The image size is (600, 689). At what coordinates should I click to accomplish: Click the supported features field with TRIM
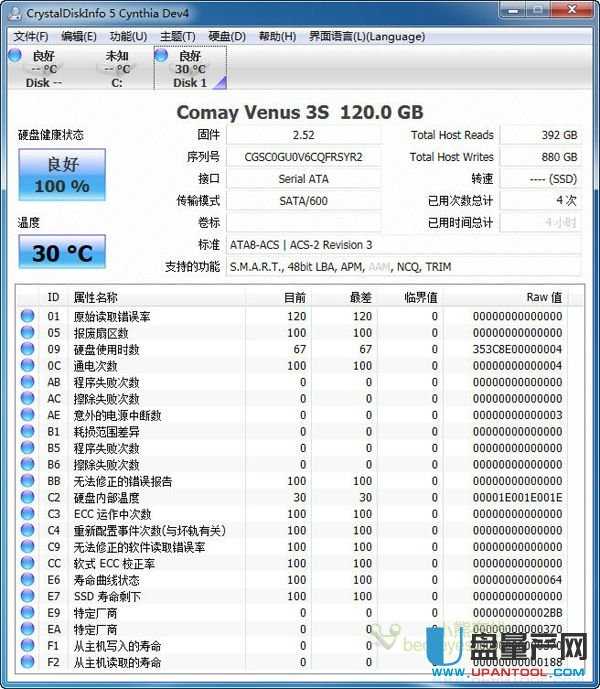tap(404, 267)
